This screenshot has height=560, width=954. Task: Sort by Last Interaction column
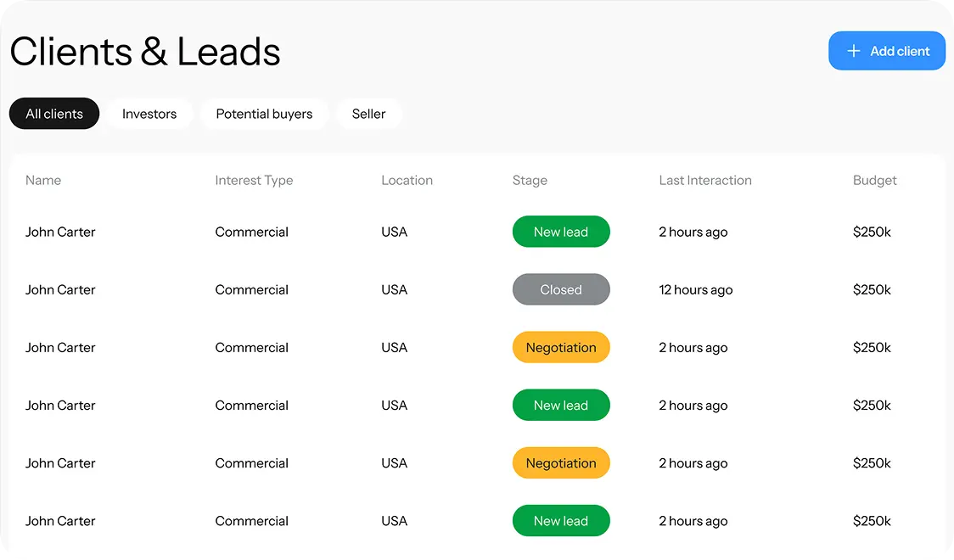[x=704, y=180]
